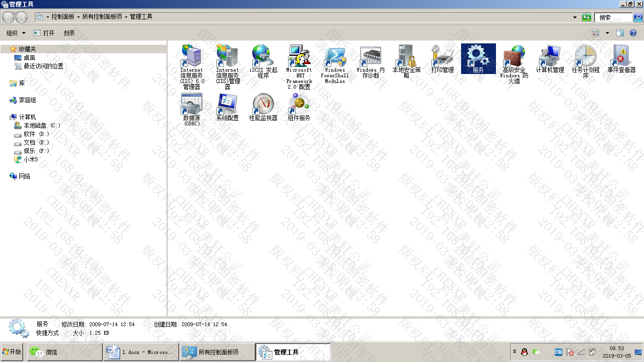This screenshot has width=644, height=362.
Task: Open the 组件服务 icon
Action: (x=299, y=105)
